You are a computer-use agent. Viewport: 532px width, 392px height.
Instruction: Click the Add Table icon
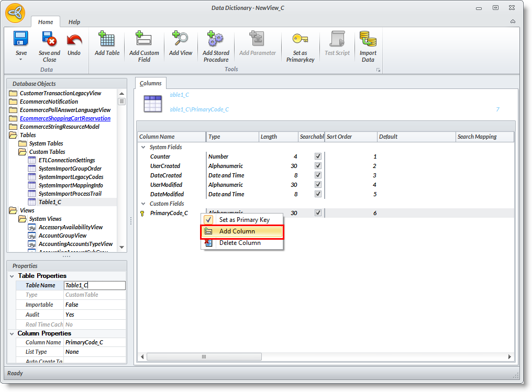point(107,39)
